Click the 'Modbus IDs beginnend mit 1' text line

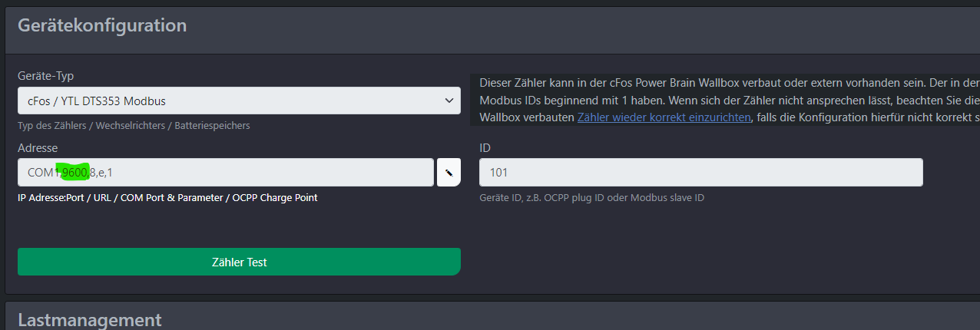click(x=722, y=101)
